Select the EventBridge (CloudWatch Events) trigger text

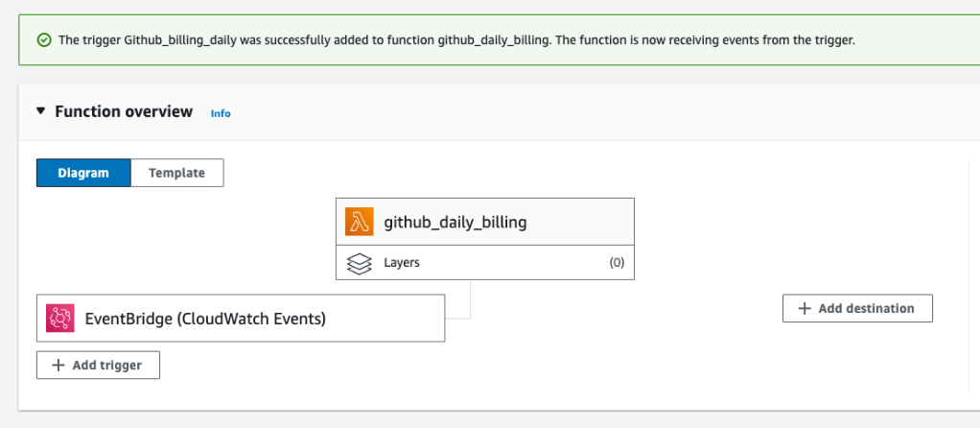(x=205, y=319)
